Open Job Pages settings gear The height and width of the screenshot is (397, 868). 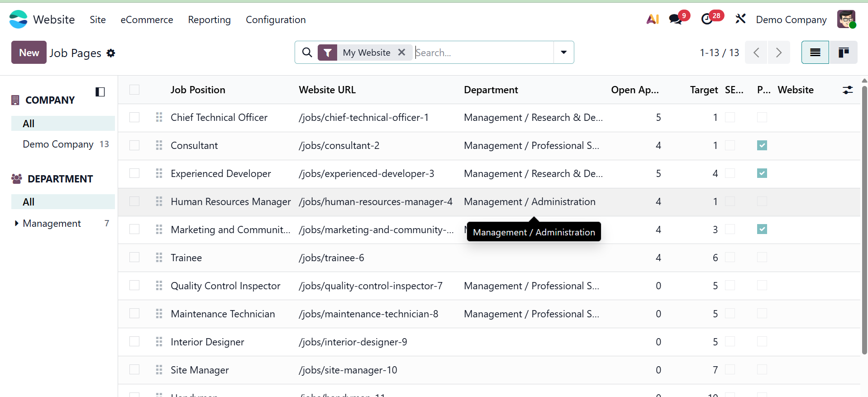coord(111,53)
